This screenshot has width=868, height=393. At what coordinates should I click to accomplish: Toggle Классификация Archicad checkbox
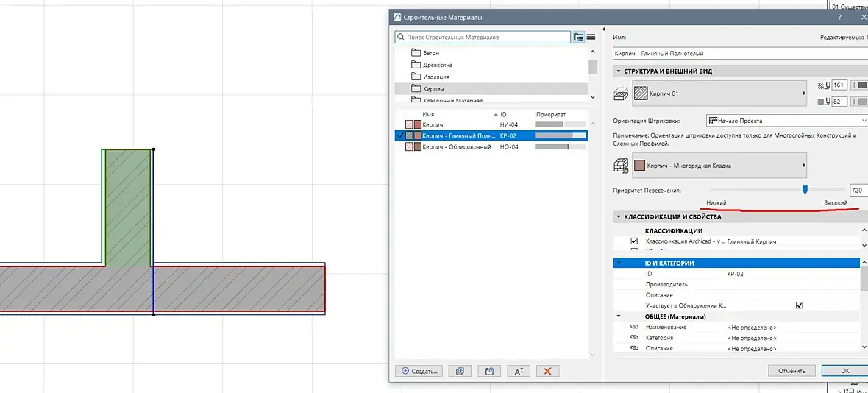tap(634, 241)
